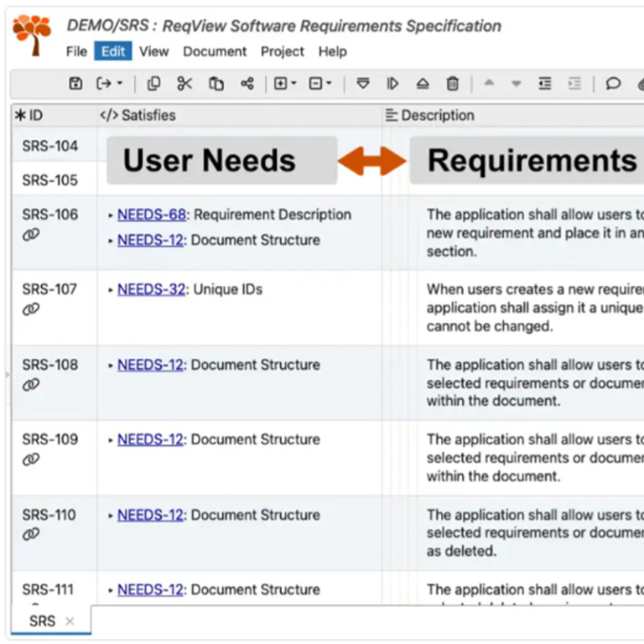Open the Edit menu
The height and width of the screenshot is (644, 644).
[x=113, y=51]
